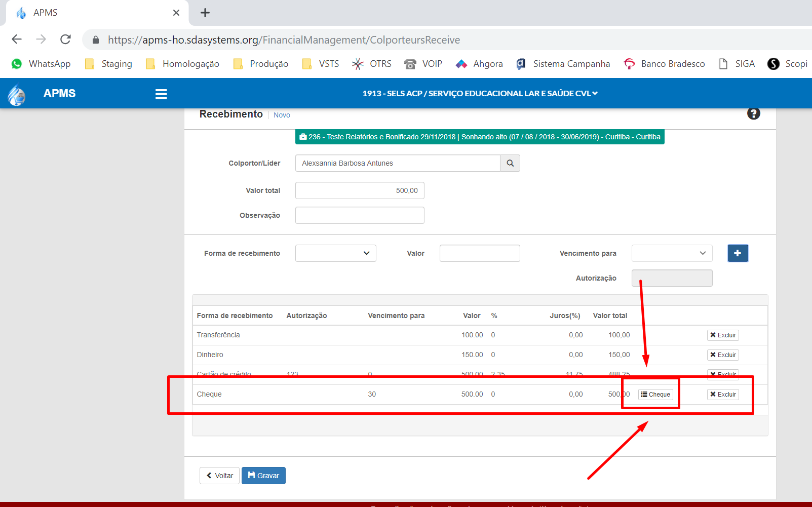Open Sistema Campanha bookmark

pos(563,64)
